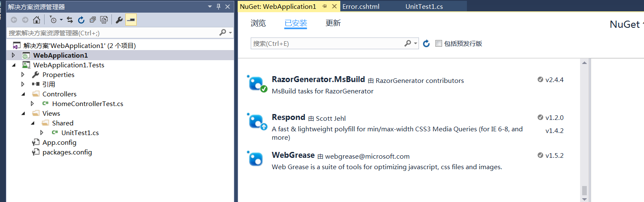Click the Home icon in Solution Explorer toolbar
The image size is (644, 202).
click(37, 20)
